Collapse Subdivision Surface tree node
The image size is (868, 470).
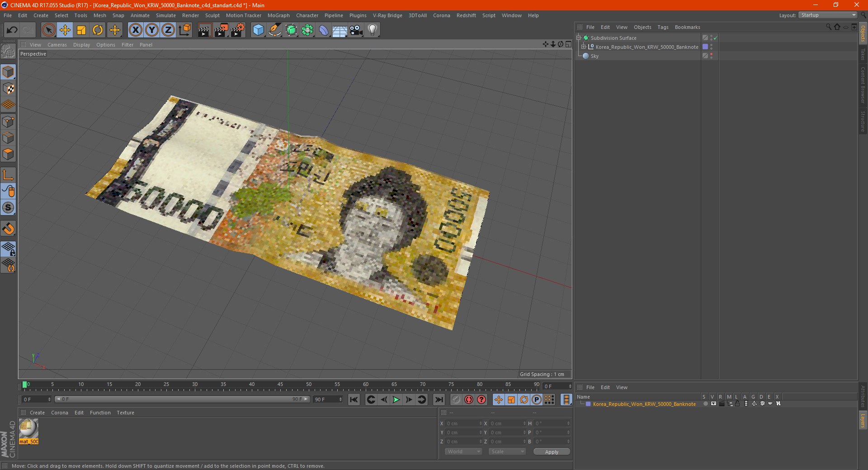tap(579, 38)
